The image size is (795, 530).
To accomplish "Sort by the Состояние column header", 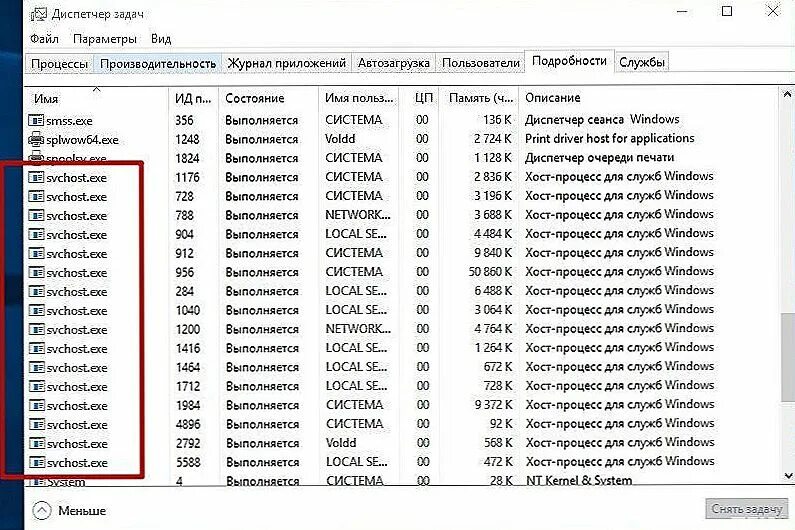I will (269, 98).
